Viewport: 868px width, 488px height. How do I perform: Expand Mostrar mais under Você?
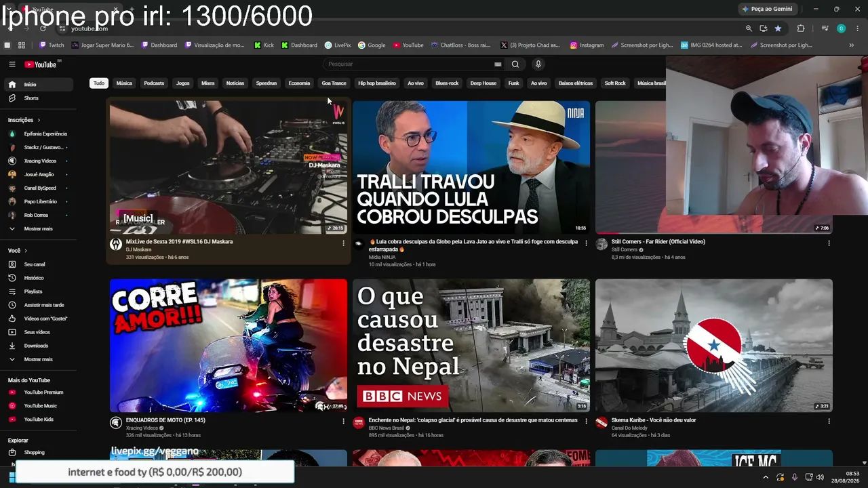38,359
